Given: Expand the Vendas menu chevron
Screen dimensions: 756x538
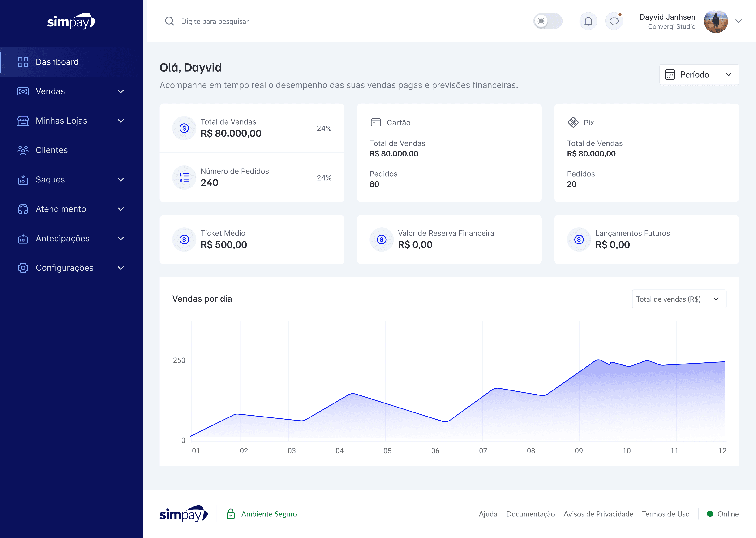Looking at the screenshot, I should [121, 91].
